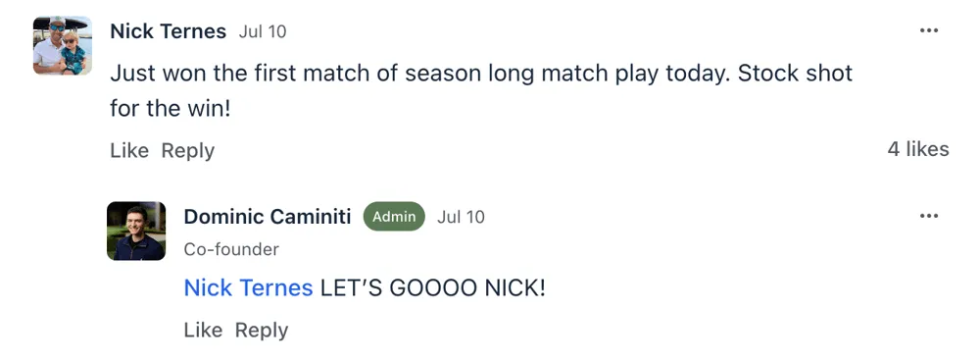Viewport: 980px width, 362px height.
Task: Reply to Nick Ternes' comment
Action: click(187, 151)
